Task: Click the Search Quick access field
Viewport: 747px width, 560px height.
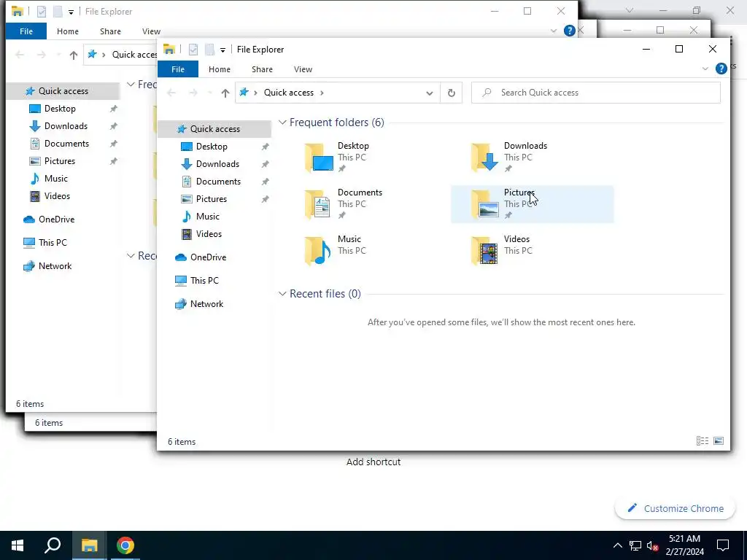Action: coord(595,93)
